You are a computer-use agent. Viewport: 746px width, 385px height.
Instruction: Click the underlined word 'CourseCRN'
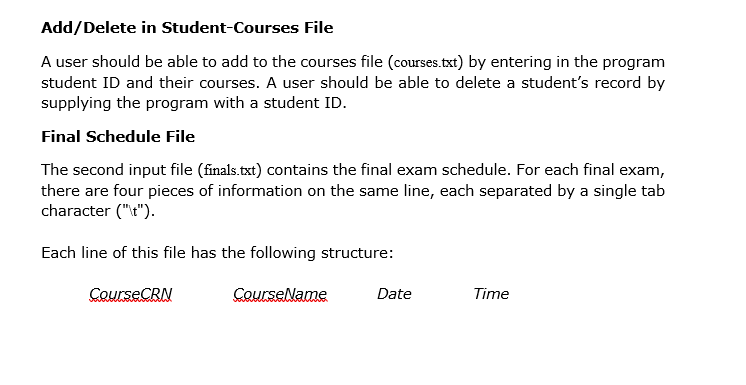point(130,294)
